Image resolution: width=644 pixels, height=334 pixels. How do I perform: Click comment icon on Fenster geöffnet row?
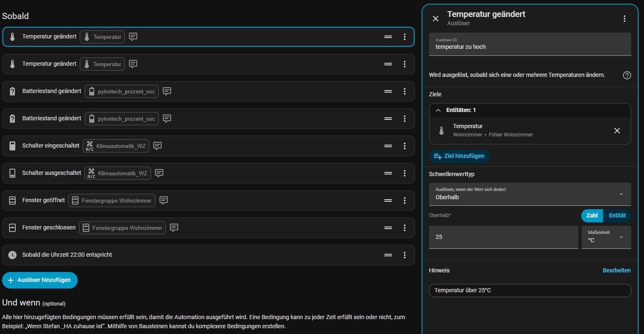pyautogui.click(x=164, y=200)
